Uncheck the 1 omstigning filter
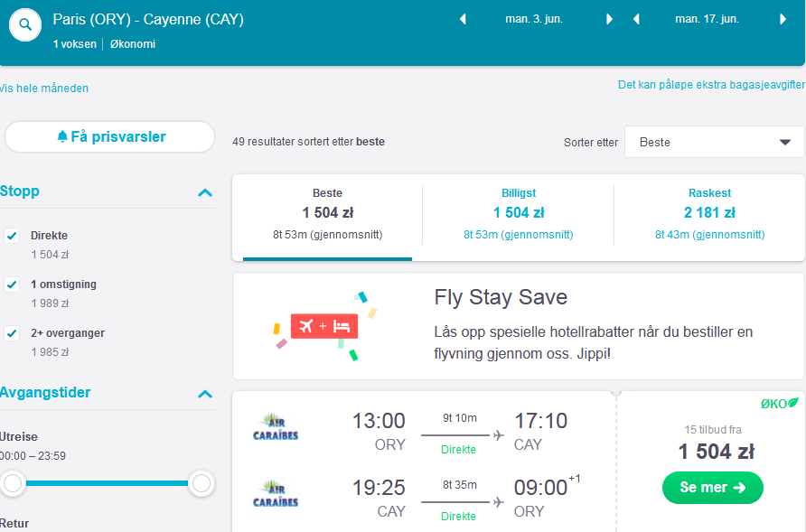806x532 pixels. [12, 285]
